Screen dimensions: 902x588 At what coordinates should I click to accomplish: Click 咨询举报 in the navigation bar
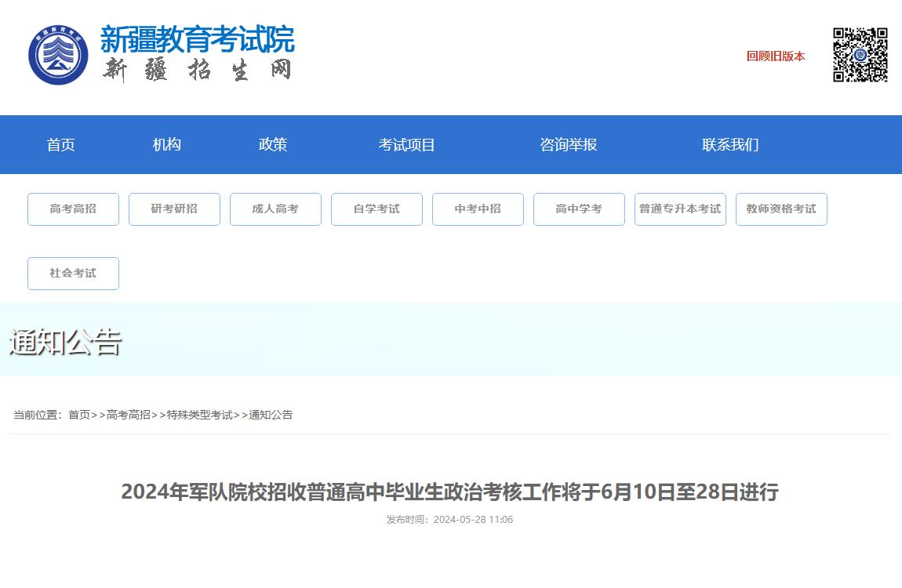pyautogui.click(x=568, y=145)
